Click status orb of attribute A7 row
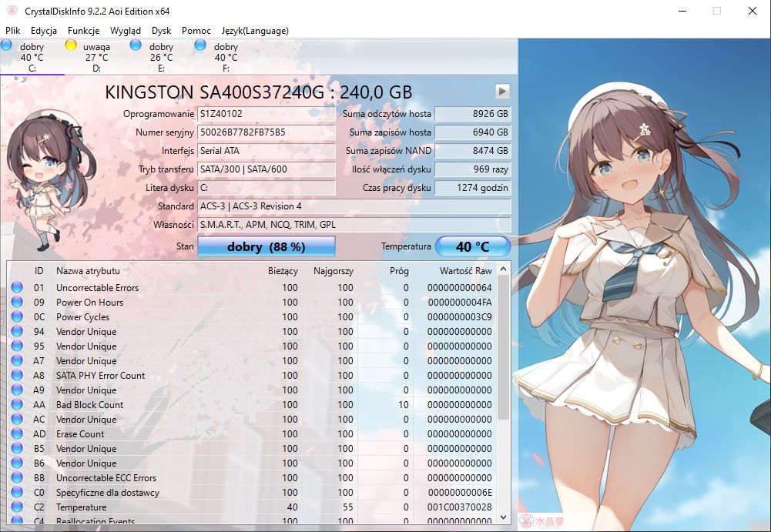Screen dimensions: 771x532 pyautogui.click(x=17, y=360)
